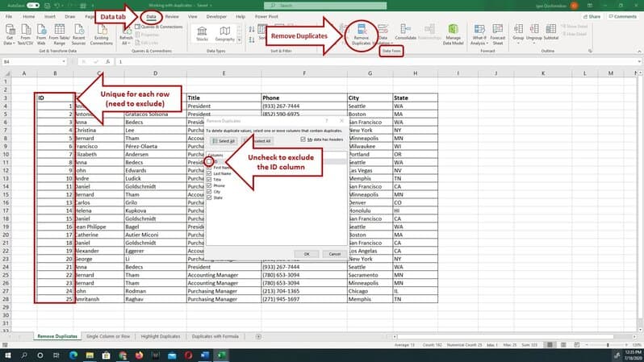Toggle the ID column checkbox
This screenshot has width=644, height=362.
209,161
